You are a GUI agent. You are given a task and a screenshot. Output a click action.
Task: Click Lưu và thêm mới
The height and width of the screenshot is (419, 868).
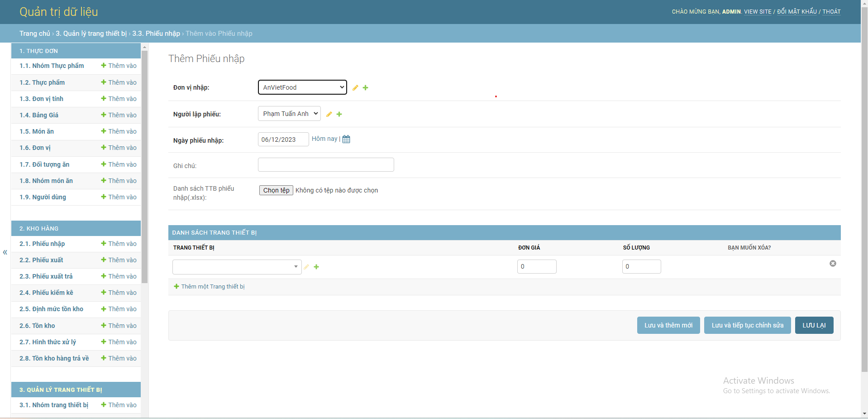pyautogui.click(x=668, y=325)
